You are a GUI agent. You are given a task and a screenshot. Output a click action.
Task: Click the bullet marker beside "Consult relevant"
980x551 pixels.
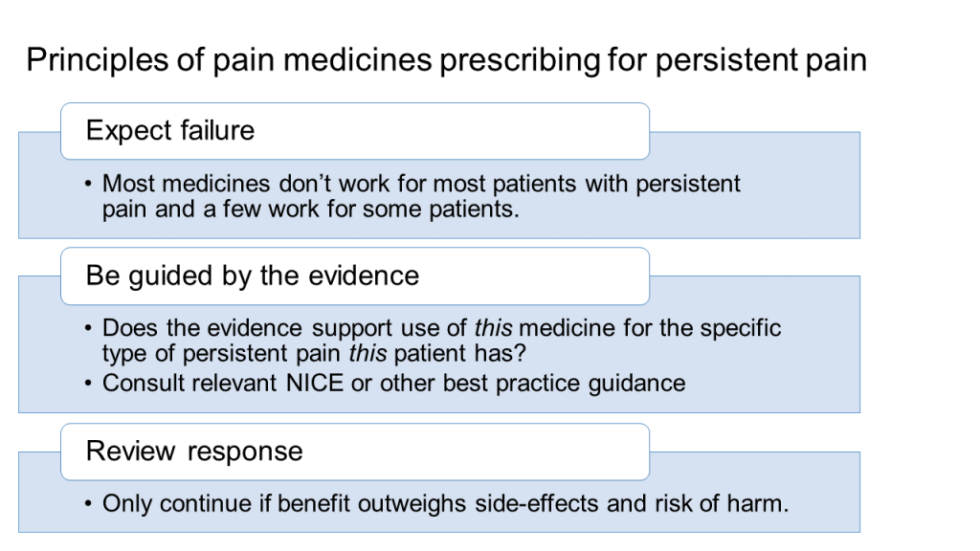click(88, 384)
